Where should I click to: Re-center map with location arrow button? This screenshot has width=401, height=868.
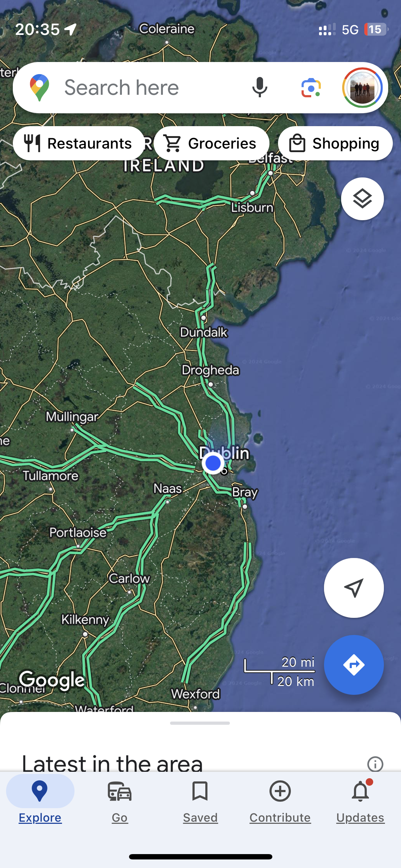tap(354, 588)
